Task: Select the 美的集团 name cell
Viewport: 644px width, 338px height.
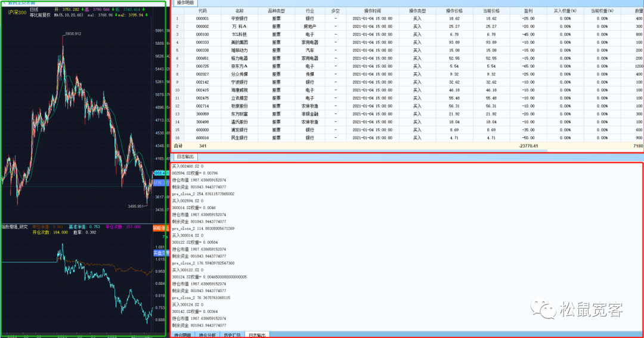Action: coord(240,42)
